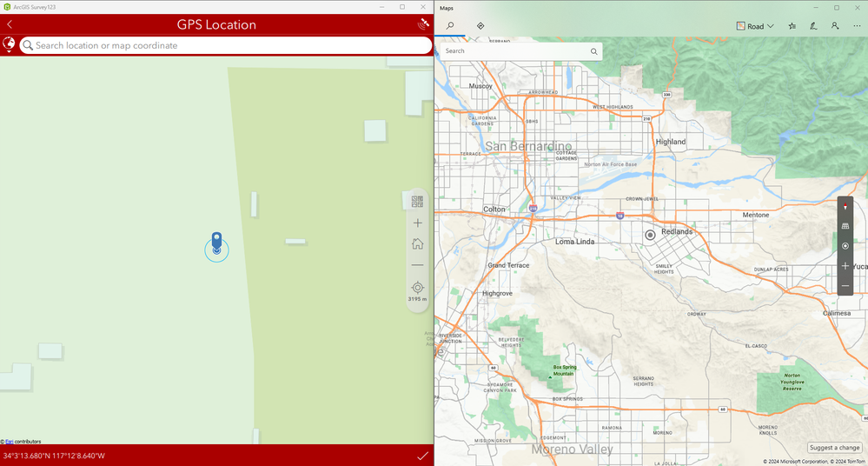Click the blue location pin marker
The height and width of the screenshot is (466, 868).
tap(216, 243)
